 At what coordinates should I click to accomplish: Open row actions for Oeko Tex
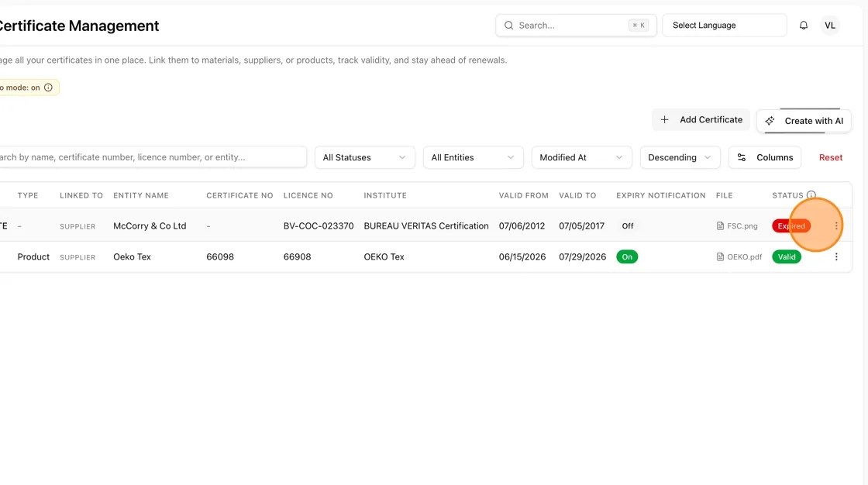click(836, 257)
